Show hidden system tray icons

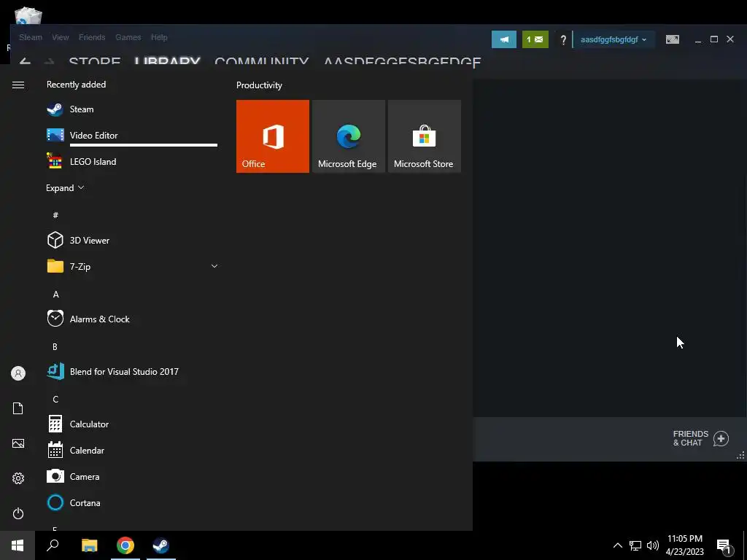pyautogui.click(x=617, y=545)
